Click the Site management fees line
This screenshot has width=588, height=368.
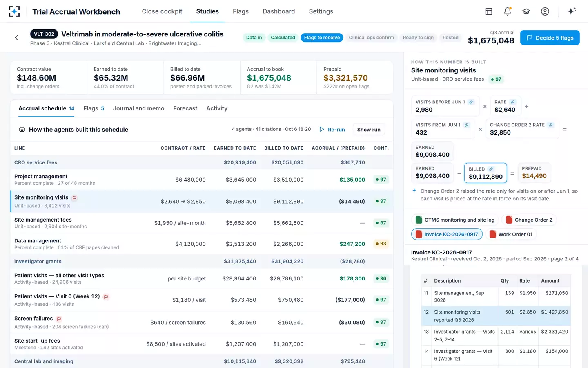coord(202,223)
